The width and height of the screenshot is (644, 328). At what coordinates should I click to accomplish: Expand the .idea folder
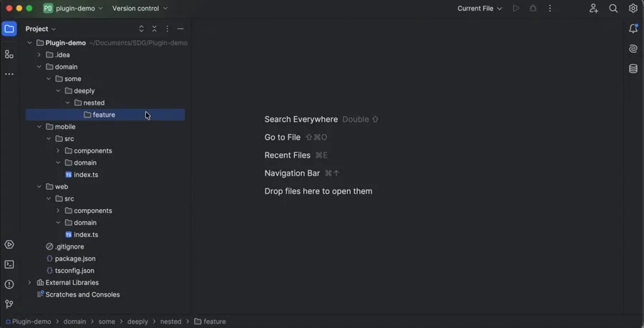coord(39,55)
